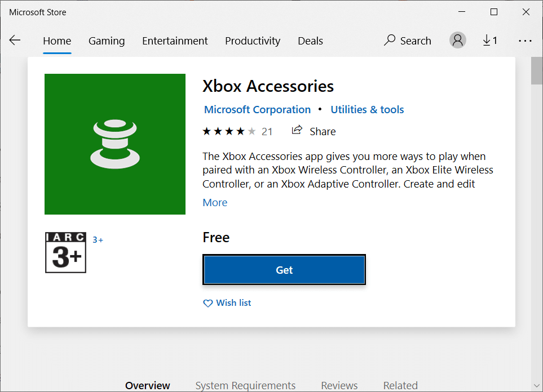The height and width of the screenshot is (392, 543).
Task: Open the See more ellipsis menu
Action: point(525,41)
